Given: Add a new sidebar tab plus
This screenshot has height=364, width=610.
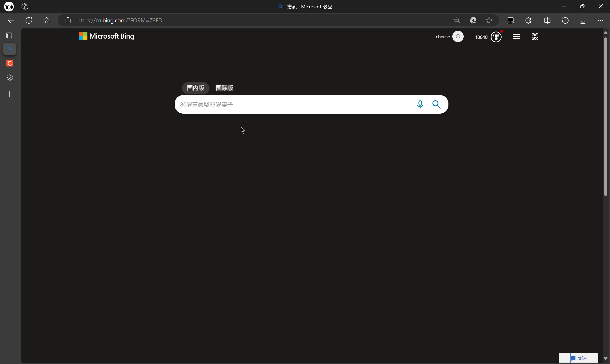Looking at the screenshot, I should pyautogui.click(x=9, y=94).
